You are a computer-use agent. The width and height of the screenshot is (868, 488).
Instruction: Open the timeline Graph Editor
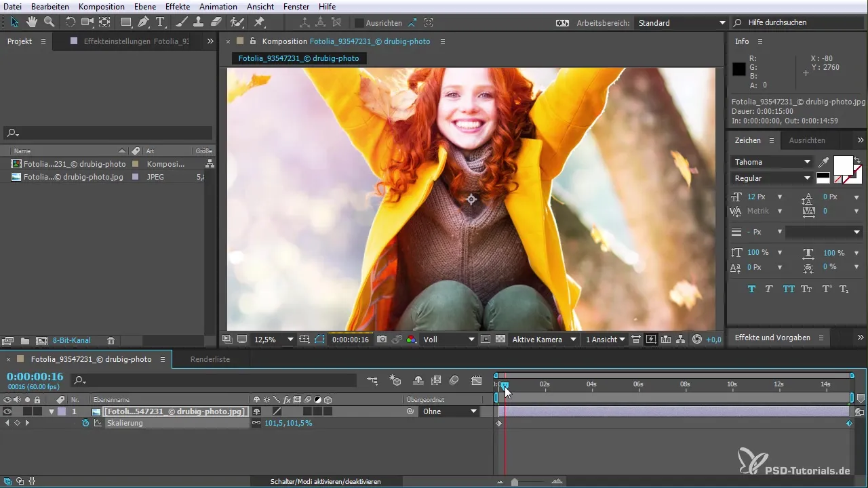pos(477,380)
